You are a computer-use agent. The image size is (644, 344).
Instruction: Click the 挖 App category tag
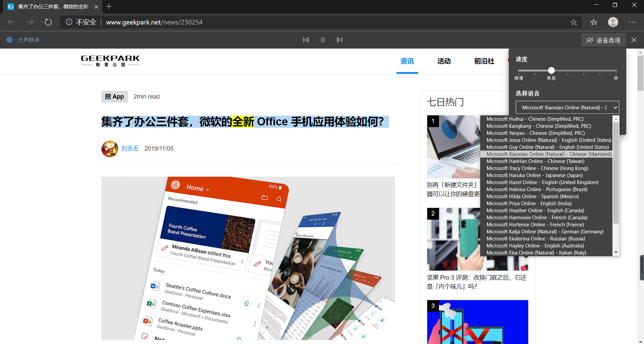point(114,97)
